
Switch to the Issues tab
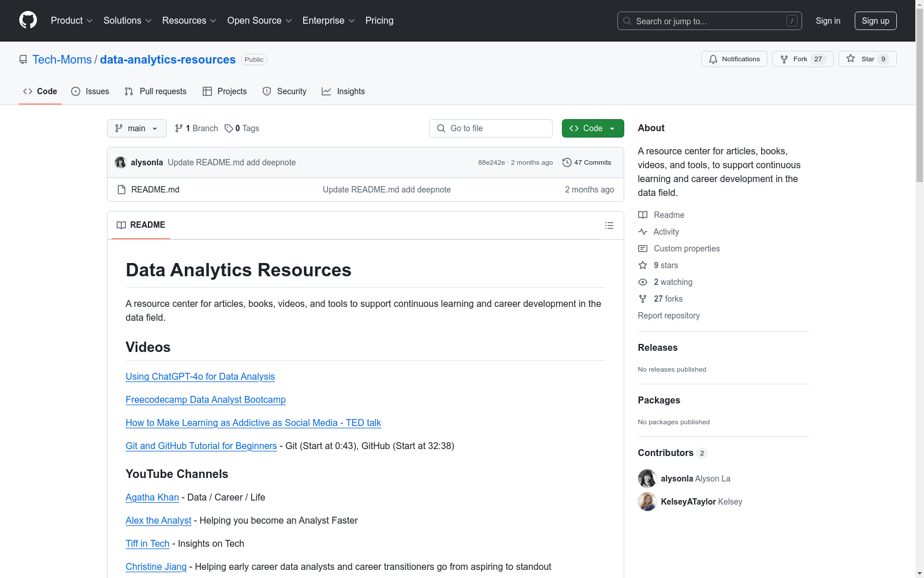[x=90, y=91]
